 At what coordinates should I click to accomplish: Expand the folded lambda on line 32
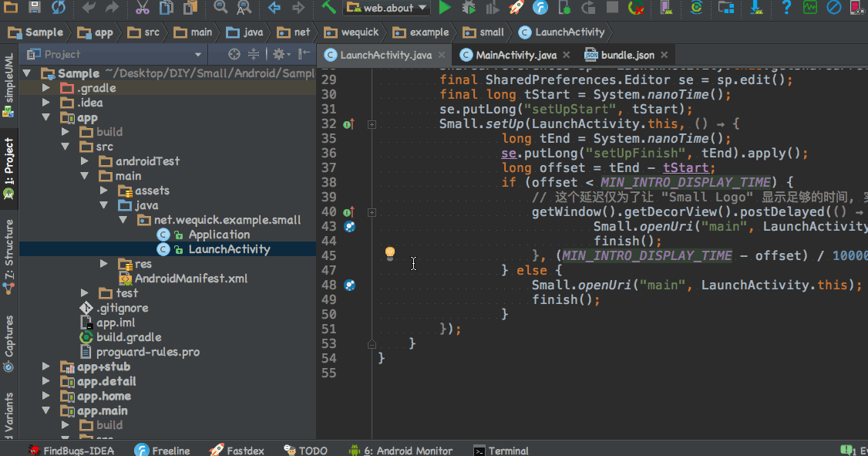[372, 125]
